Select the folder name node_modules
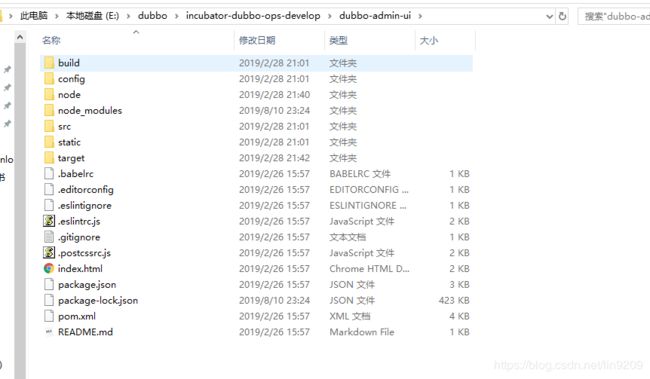650x379 pixels. [90, 110]
